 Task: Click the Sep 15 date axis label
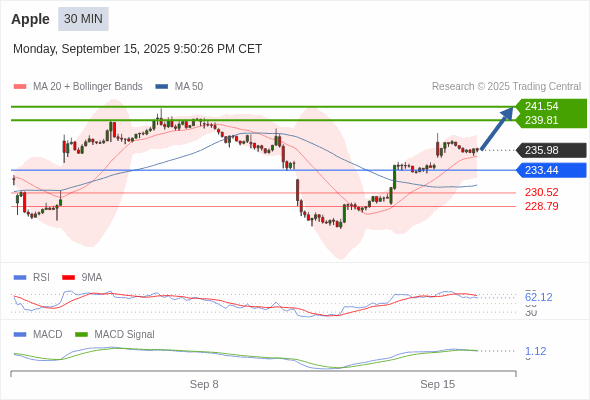[438, 384]
